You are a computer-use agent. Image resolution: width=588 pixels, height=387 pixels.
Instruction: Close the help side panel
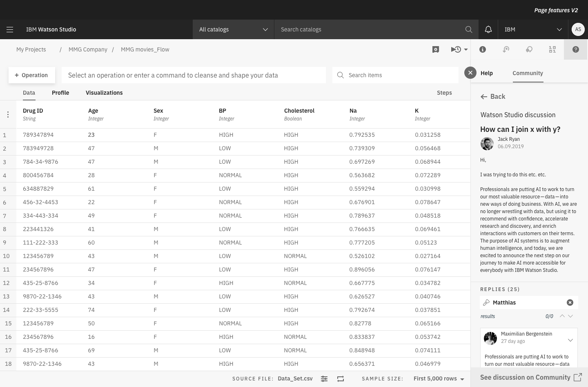point(470,73)
